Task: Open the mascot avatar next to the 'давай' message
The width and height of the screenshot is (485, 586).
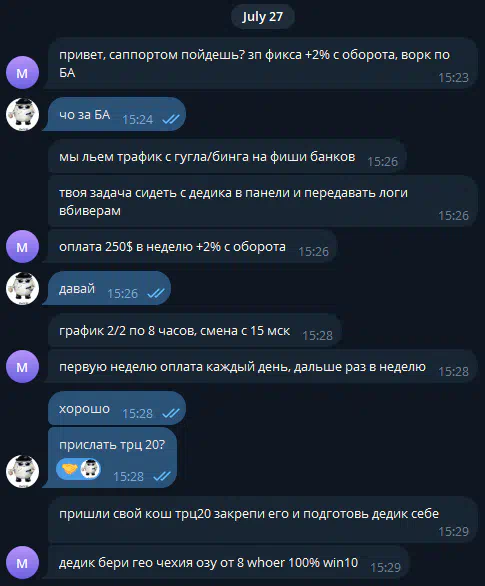Action: coord(22,289)
